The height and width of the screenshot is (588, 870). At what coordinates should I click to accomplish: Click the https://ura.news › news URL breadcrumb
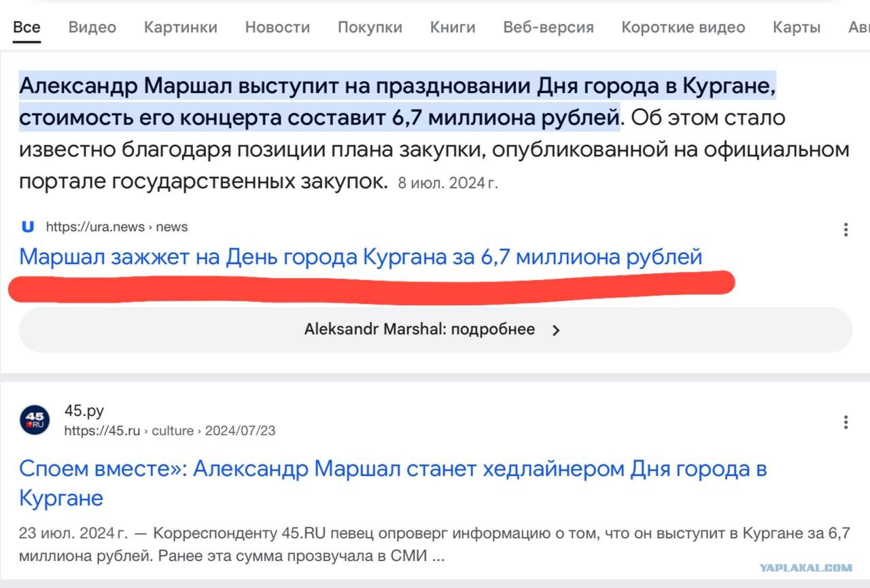point(117,227)
